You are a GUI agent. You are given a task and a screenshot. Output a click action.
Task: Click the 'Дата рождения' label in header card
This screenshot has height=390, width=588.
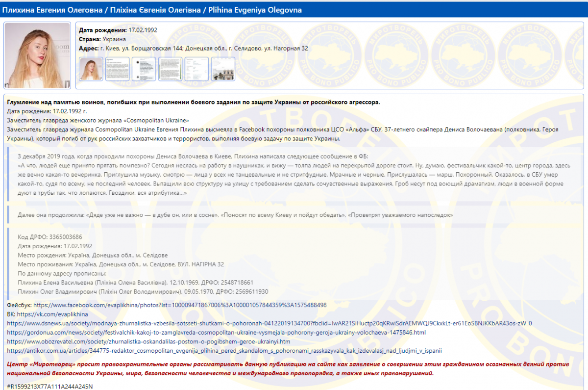click(103, 30)
